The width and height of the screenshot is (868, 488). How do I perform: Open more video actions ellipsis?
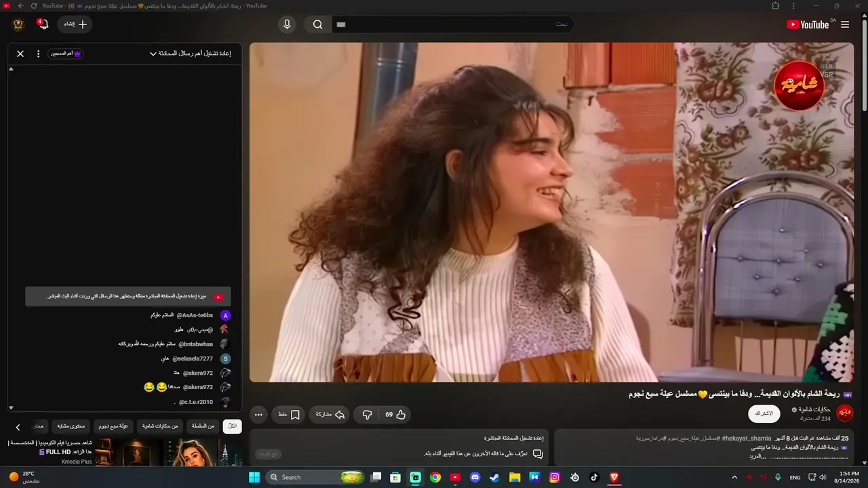[x=258, y=415]
